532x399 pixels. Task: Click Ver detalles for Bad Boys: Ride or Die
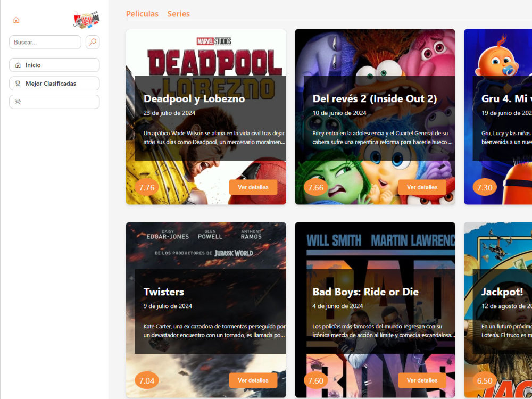click(x=422, y=380)
